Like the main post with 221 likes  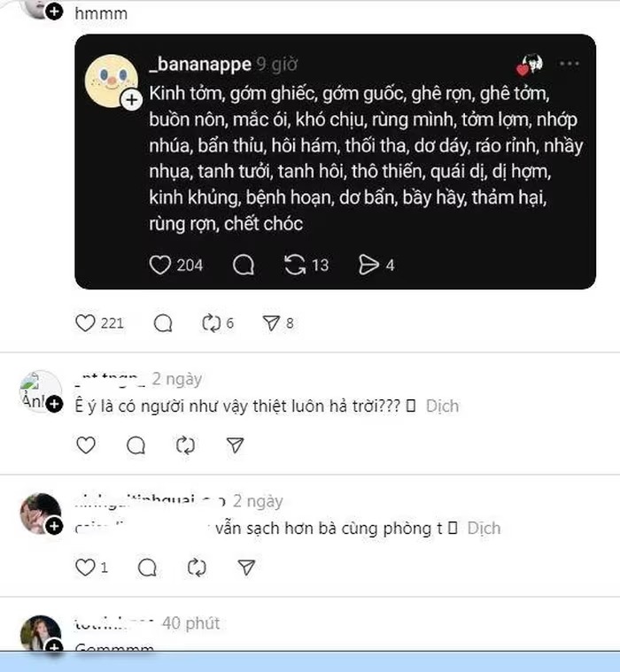(86, 323)
